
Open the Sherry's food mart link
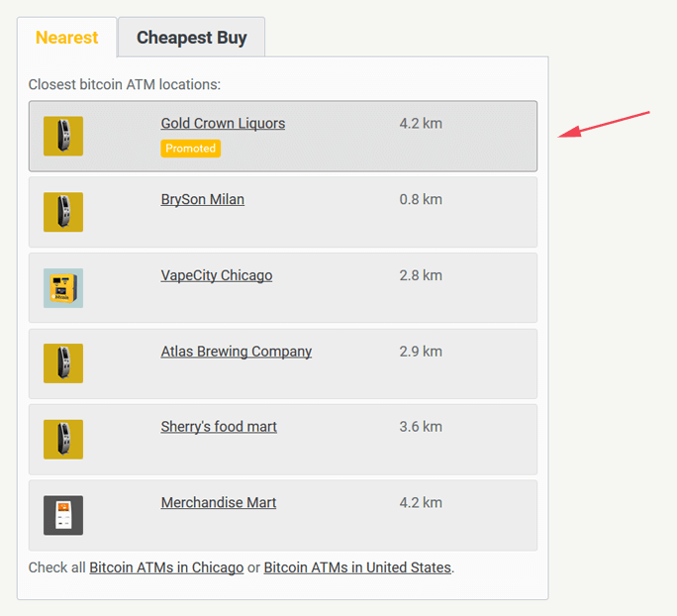(x=219, y=427)
